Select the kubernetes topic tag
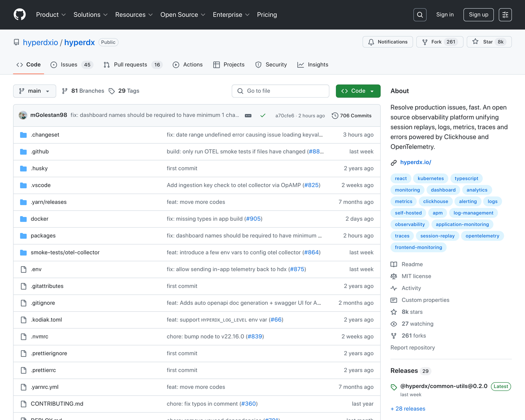The image size is (525, 420). (x=431, y=179)
